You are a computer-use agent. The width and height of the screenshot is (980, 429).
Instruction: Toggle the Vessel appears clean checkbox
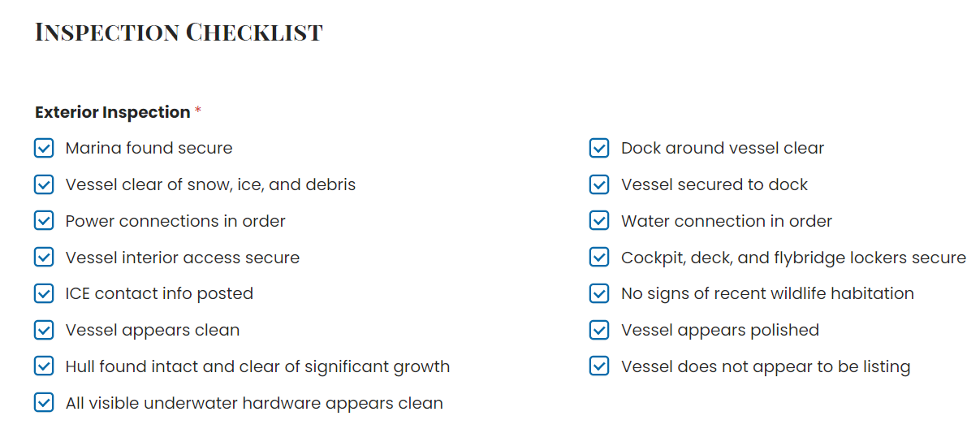pos(44,330)
